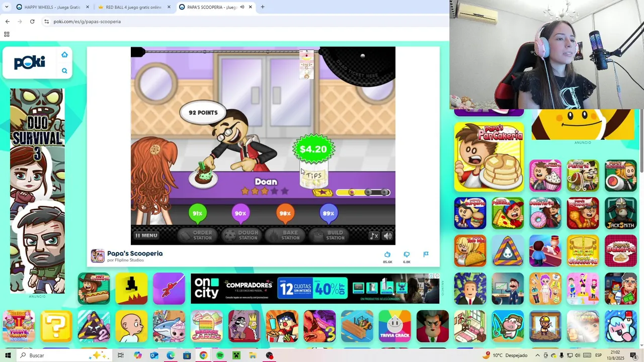Screen dimensions: 644x362
Task: Show hidden system tray icons
Action: pyautogui.click(x=537, y=355)
